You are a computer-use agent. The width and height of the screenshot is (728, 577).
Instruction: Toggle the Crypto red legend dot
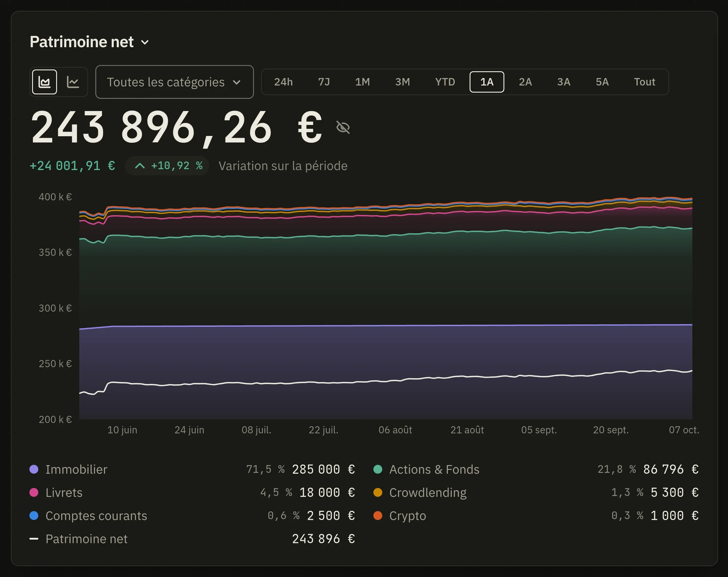pyautogui.click(x=378, y=516)
